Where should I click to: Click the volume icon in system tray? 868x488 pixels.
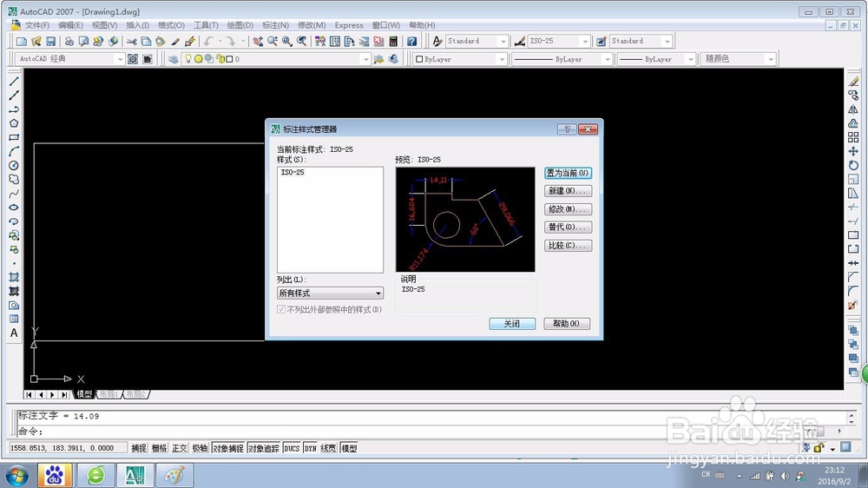pos(785,476)
